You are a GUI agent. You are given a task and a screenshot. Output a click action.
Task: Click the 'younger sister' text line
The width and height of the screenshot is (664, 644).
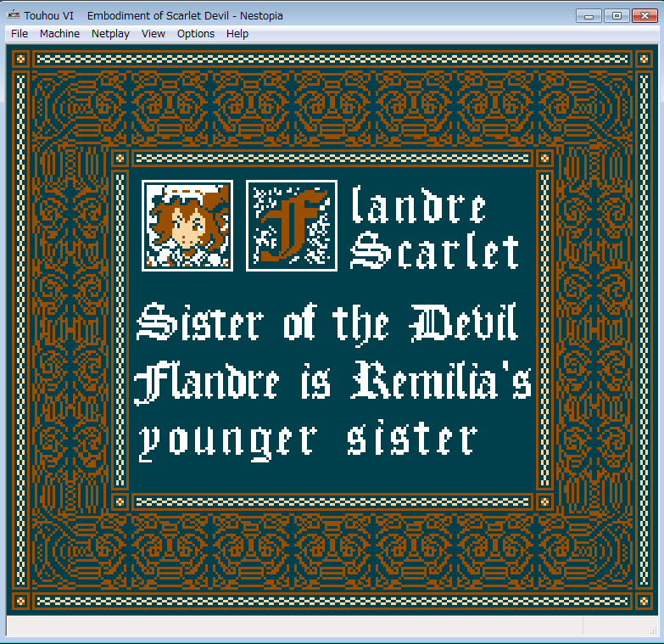(309, 440)
